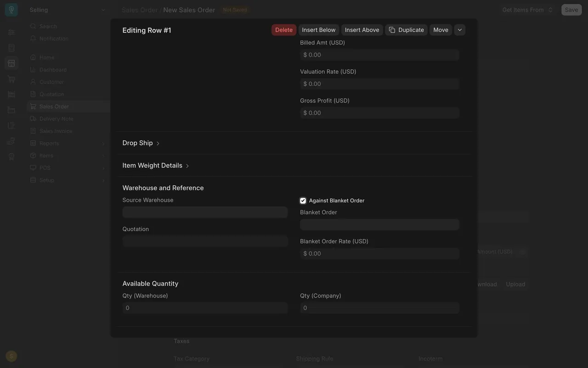This screenshot has height=368, width=588.
Task: Click Insert Below in the row editor
Action: (x=319, y=30)
